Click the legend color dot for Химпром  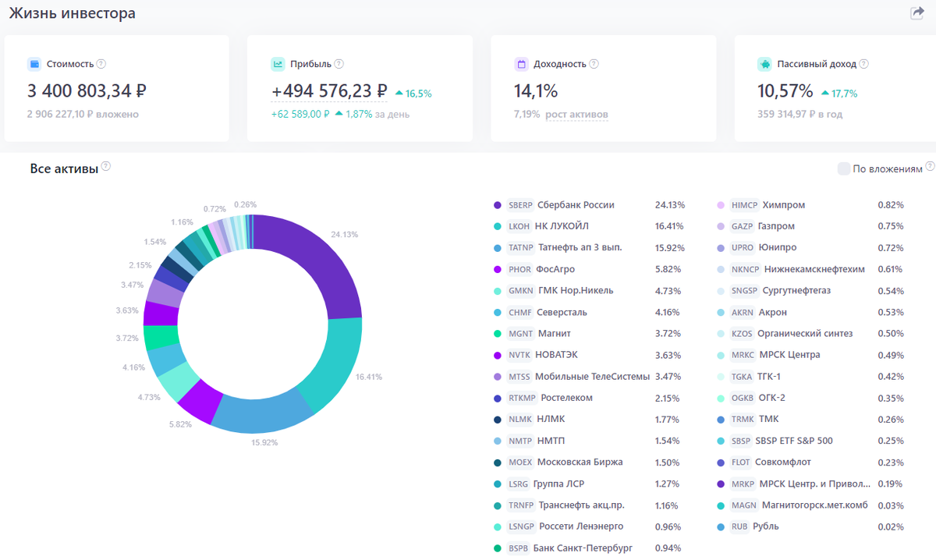point(721,205)
